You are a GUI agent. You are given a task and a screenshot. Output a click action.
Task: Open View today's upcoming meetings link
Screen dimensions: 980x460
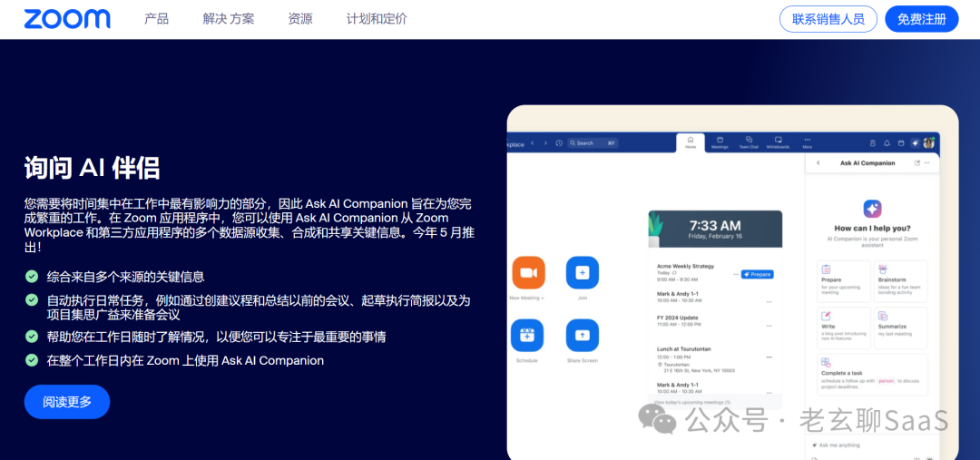(691, 403)
